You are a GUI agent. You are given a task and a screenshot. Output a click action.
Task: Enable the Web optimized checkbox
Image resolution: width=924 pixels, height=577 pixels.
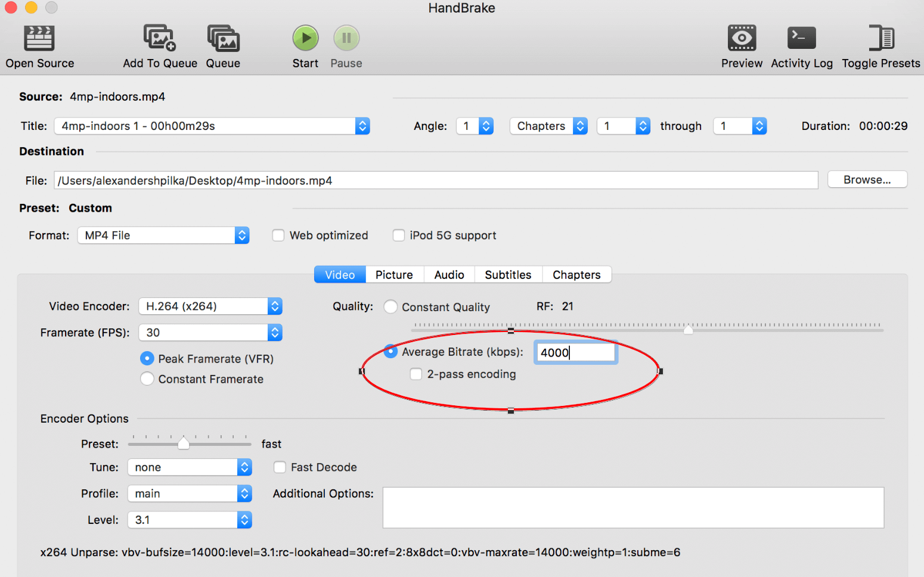pyautogui.click(x=278, y=235)
